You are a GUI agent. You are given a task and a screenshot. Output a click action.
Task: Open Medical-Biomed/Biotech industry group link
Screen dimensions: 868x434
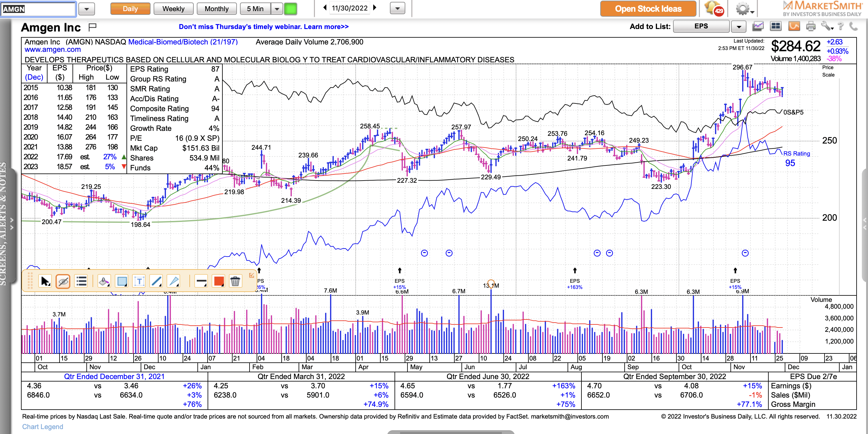point(183,42)
